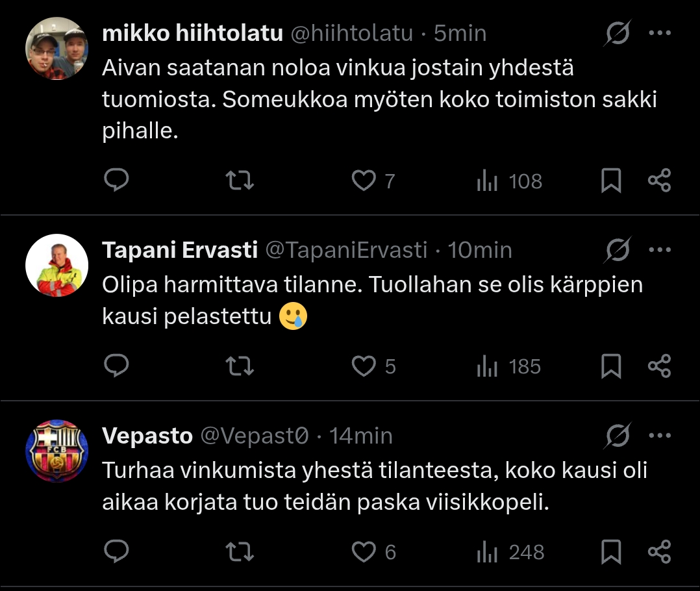Like mikko hiihtolatu's post with 7 likes
The width and height of the screenshot is (700, 591).
pos(364,181)
